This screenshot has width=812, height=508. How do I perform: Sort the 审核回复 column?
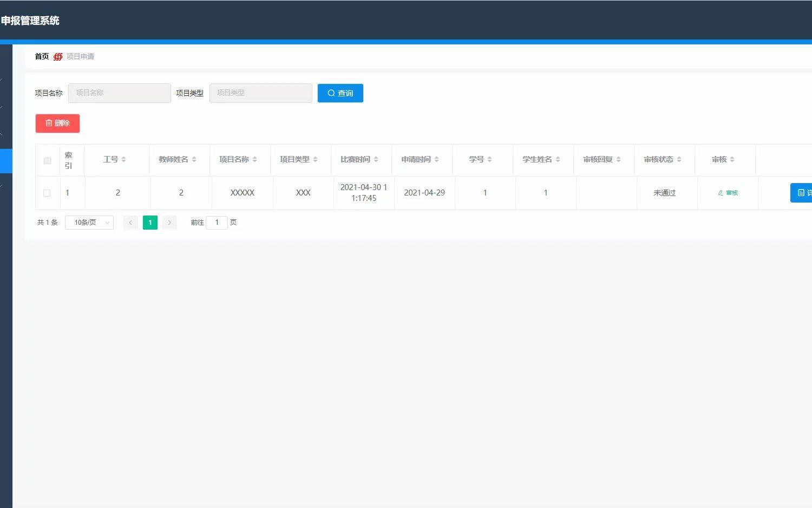click(618, 159)
